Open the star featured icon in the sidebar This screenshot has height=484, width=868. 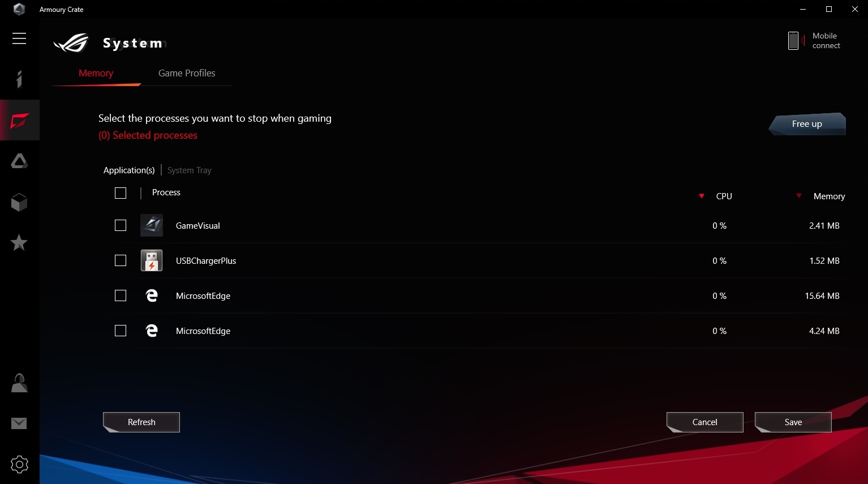coord(19,243)
